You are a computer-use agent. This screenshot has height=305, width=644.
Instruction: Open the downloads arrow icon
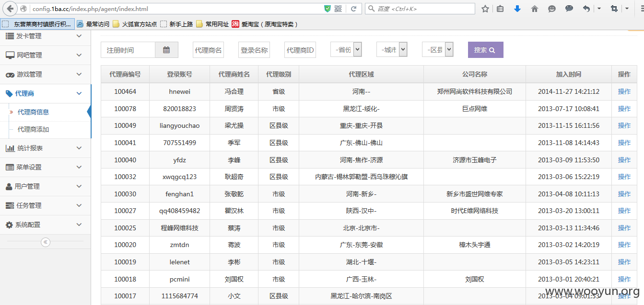[517, 9]
